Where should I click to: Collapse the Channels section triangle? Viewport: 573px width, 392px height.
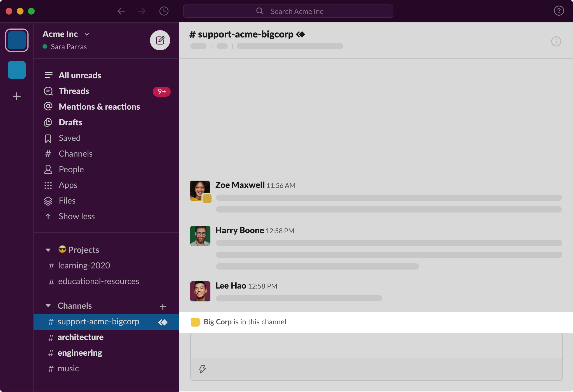(48, 306)
